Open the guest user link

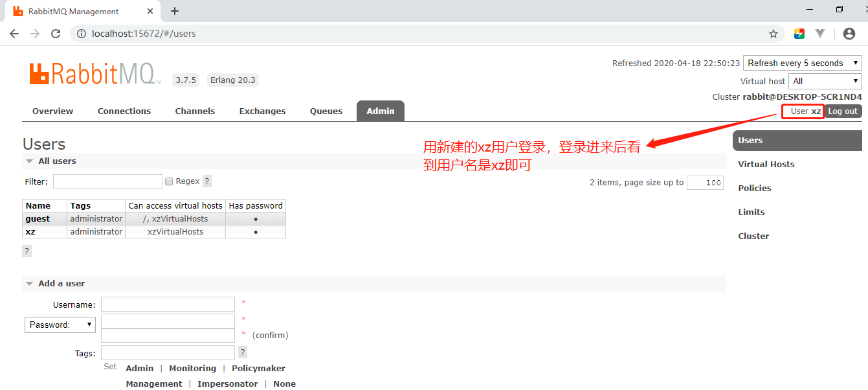[x=38, y=218]
